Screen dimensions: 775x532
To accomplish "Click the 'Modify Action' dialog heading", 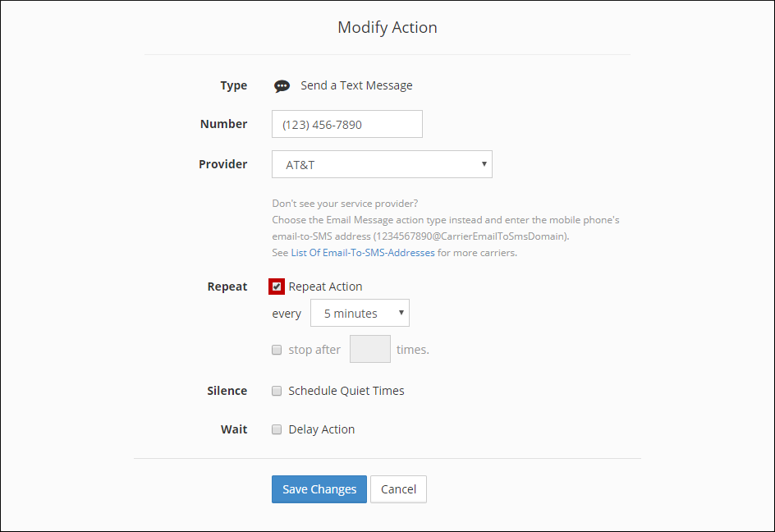I will 387,27.
